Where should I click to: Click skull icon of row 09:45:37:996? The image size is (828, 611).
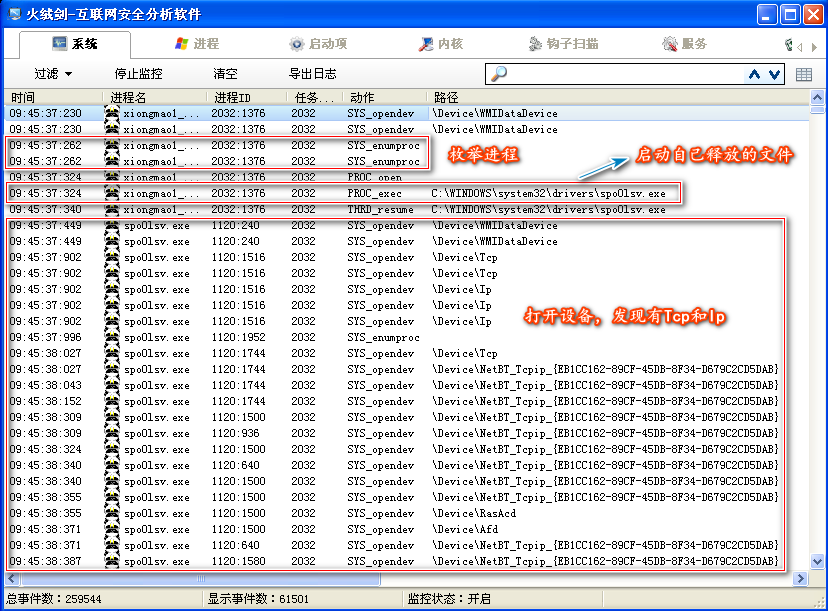coord(112,337)
